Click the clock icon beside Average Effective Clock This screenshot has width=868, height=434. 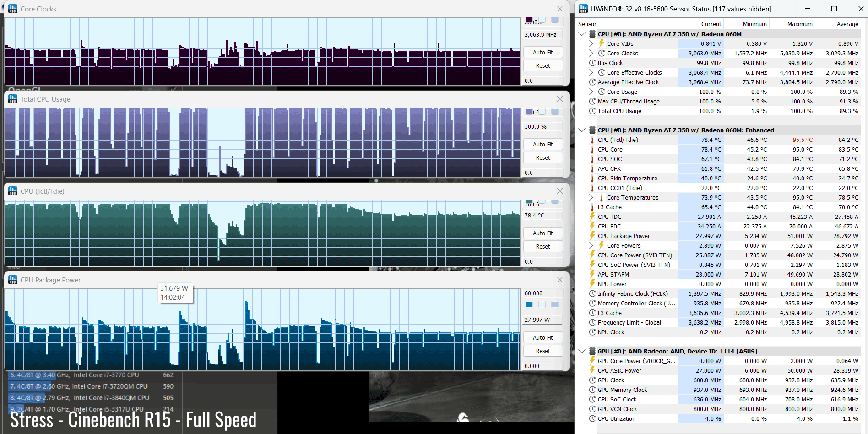[592, 82]
